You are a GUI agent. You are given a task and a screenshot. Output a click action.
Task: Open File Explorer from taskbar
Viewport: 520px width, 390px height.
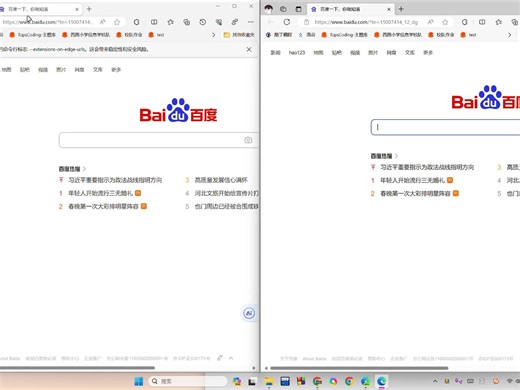coord(269,381)
